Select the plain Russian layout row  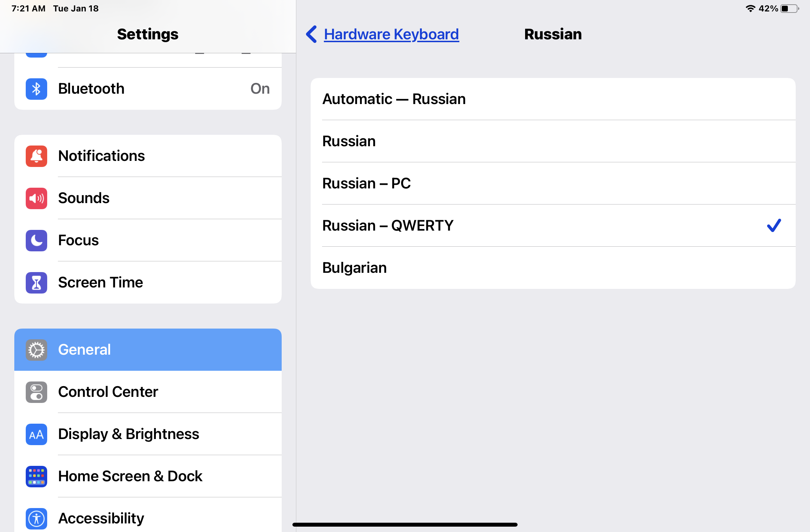(x=553, y=141)
